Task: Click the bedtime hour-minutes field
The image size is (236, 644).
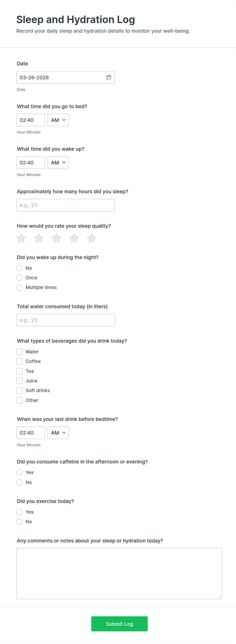Action: [x=30, y=120]
